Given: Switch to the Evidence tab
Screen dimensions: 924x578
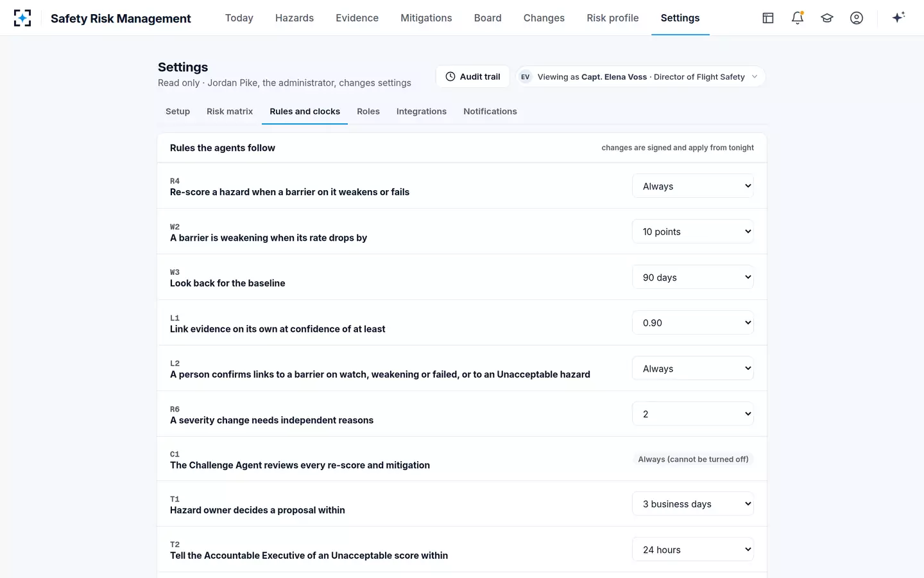Looking at the screenshot, I should pos(357,18).
